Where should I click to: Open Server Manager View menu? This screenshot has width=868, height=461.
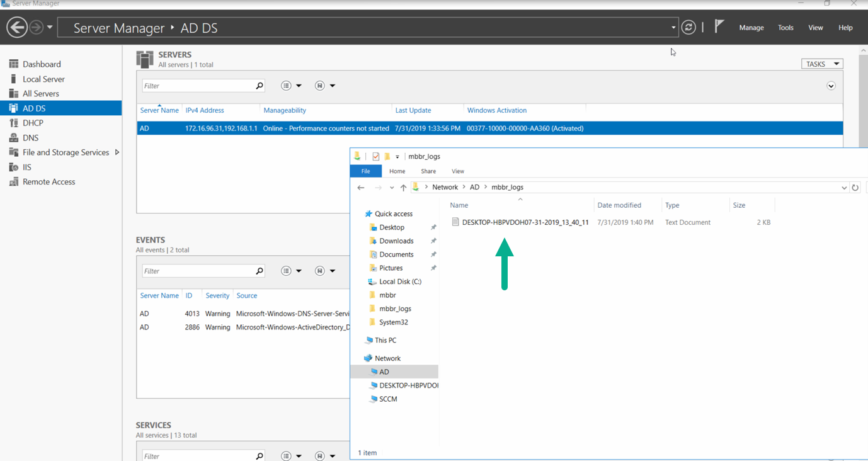pyautogui.click(x=816, y=28)
